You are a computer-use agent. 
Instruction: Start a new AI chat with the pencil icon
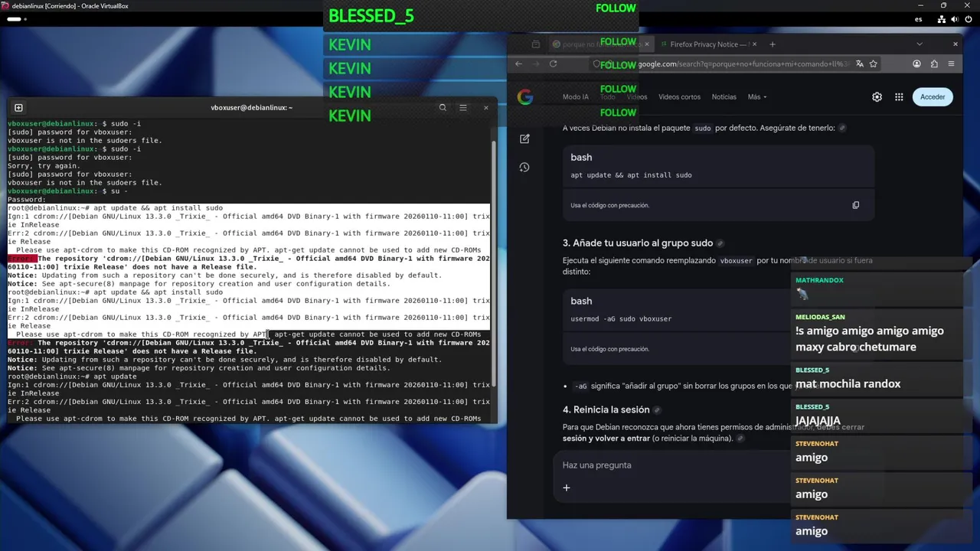click(x=524, y=139)
